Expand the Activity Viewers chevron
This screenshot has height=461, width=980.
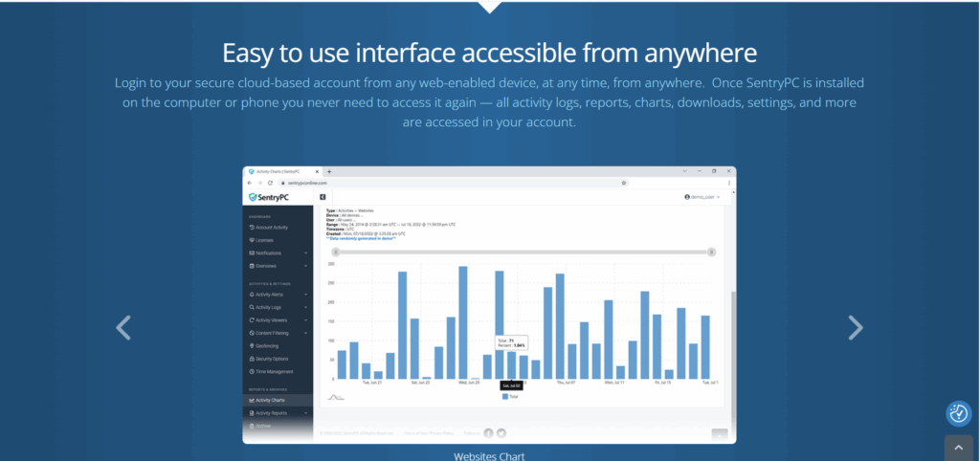tap(305, 319)
